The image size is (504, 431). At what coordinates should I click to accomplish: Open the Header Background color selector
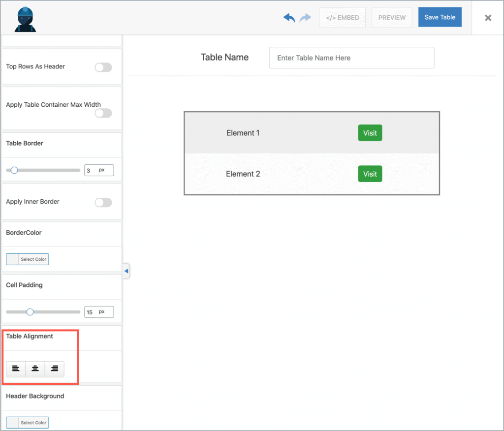[27, 422]
